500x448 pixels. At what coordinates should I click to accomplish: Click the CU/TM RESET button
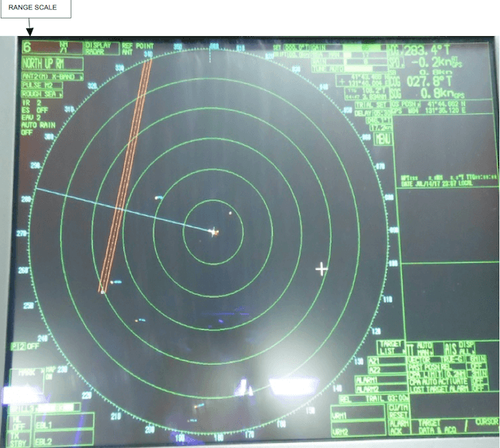(x=398, y=412)
